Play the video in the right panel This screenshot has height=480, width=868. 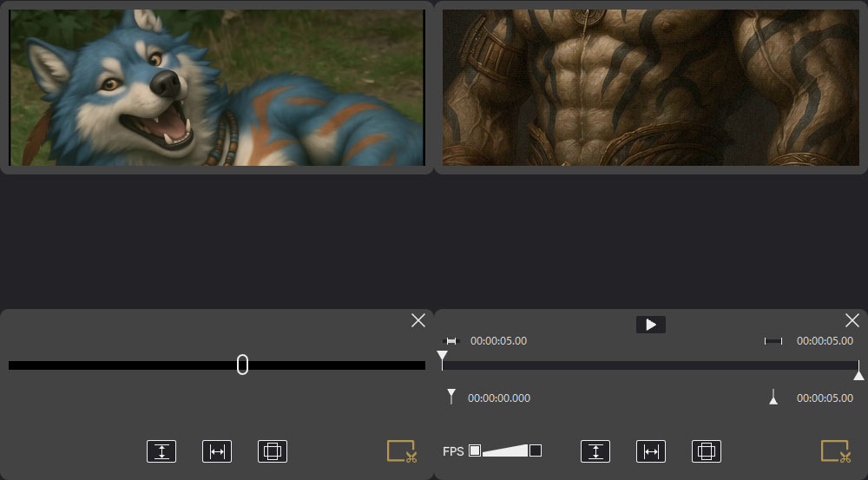tap(650, 325)
